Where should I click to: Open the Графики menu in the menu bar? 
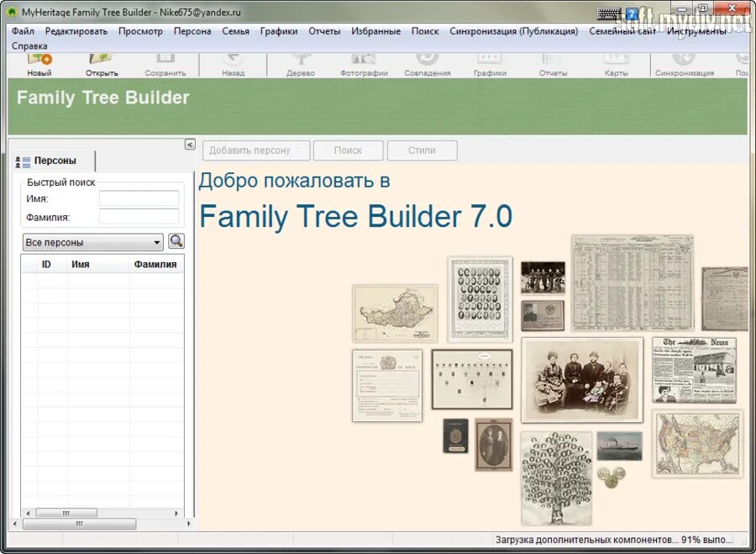pyautogui.click(x=279, y=31)
